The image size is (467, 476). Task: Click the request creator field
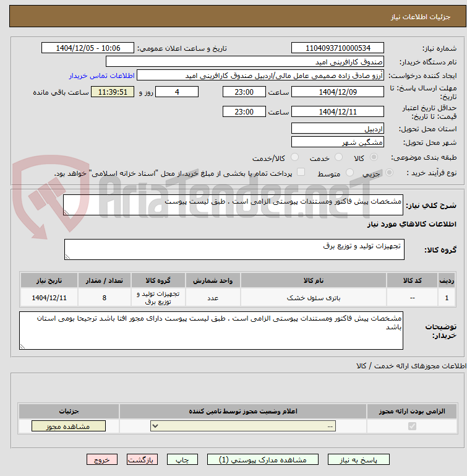(260, 76)
